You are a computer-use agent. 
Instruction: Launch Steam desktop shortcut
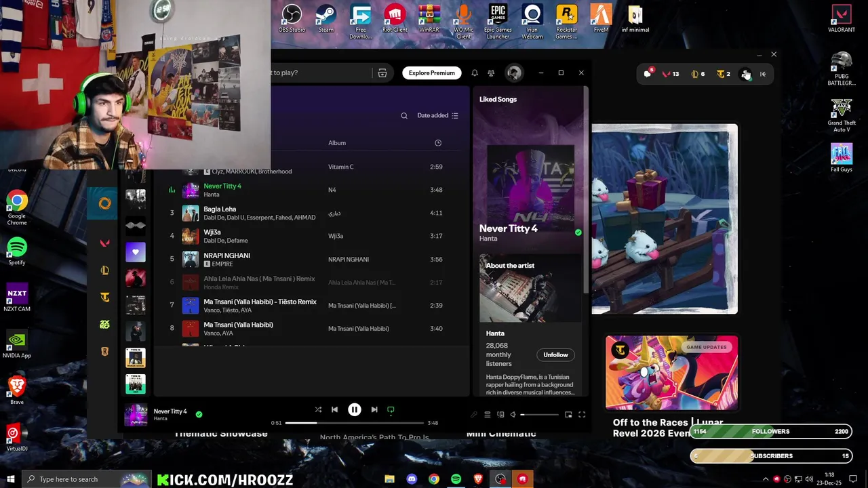click(326, 18)
